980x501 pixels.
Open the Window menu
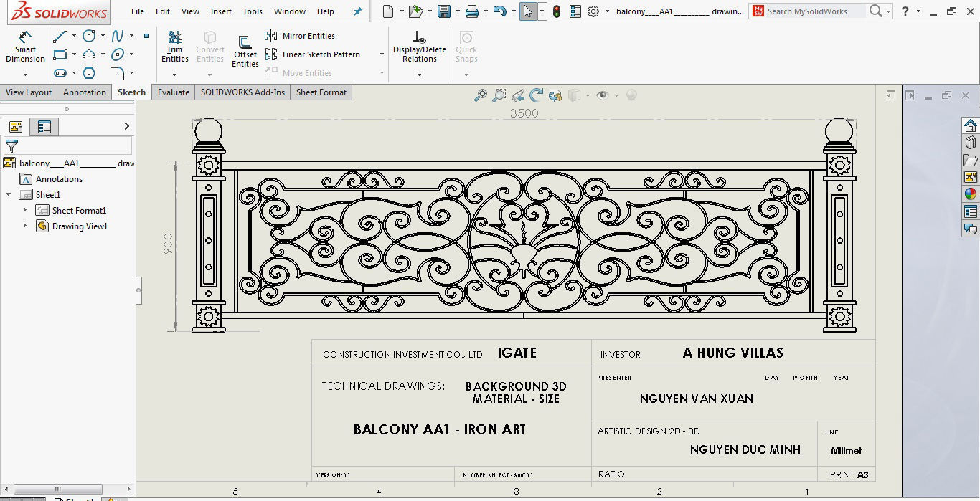290,11
